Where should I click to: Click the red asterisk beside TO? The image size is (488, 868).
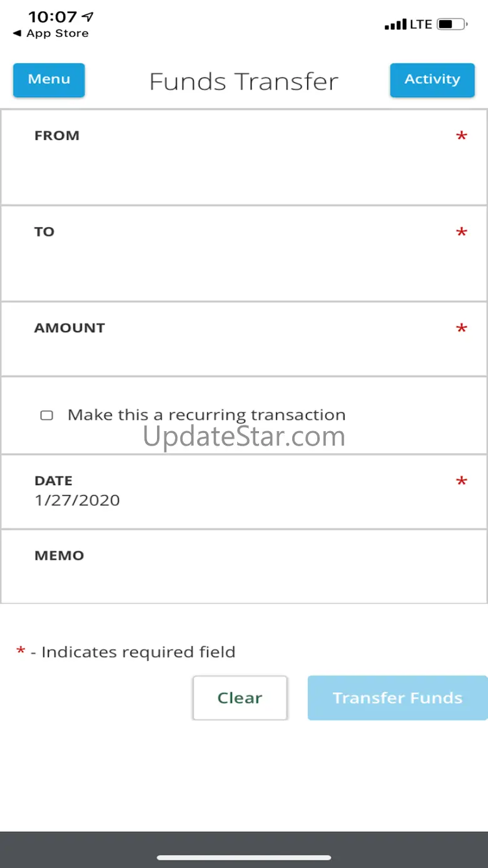coord(462,232)
